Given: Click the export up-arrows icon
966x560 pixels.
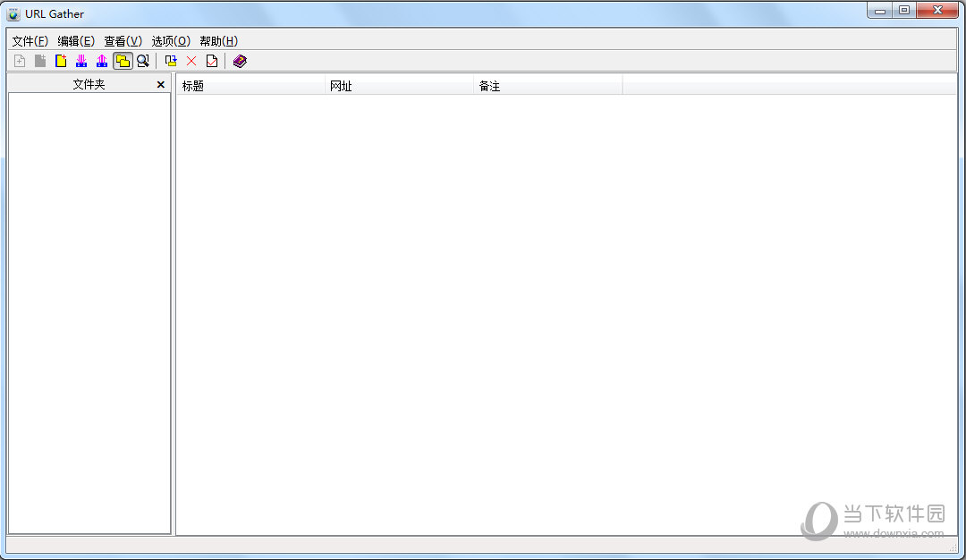Looking at the screenshot, I should [102, 61].
